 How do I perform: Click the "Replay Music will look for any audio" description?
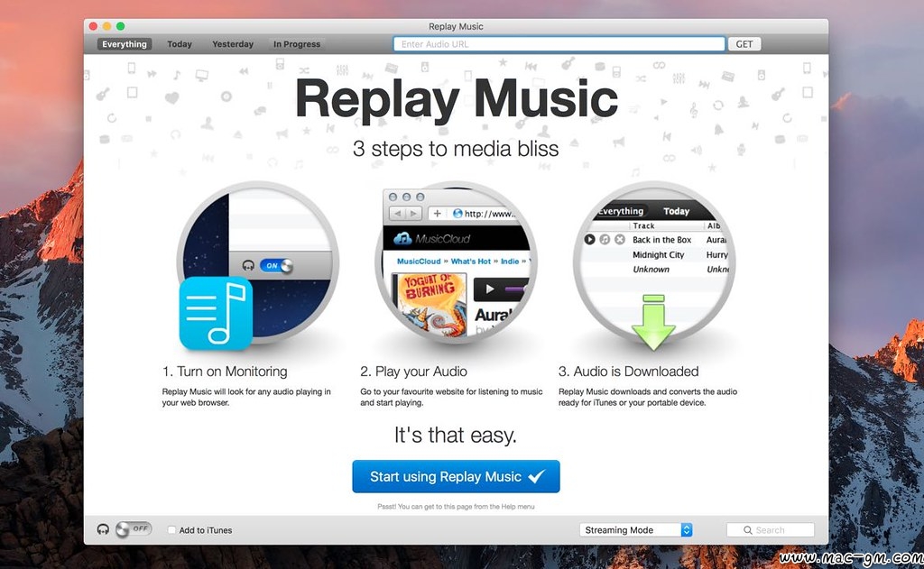point(246,397)
